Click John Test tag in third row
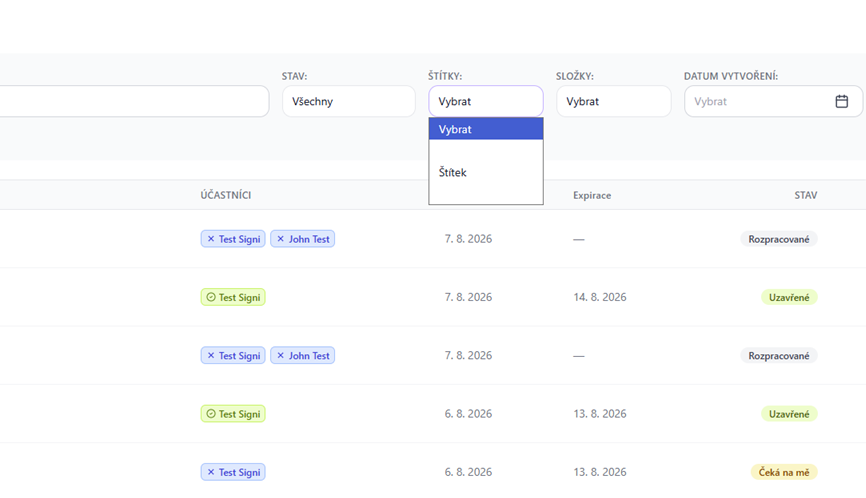866x498 pixels. click(x=302, y=356)
